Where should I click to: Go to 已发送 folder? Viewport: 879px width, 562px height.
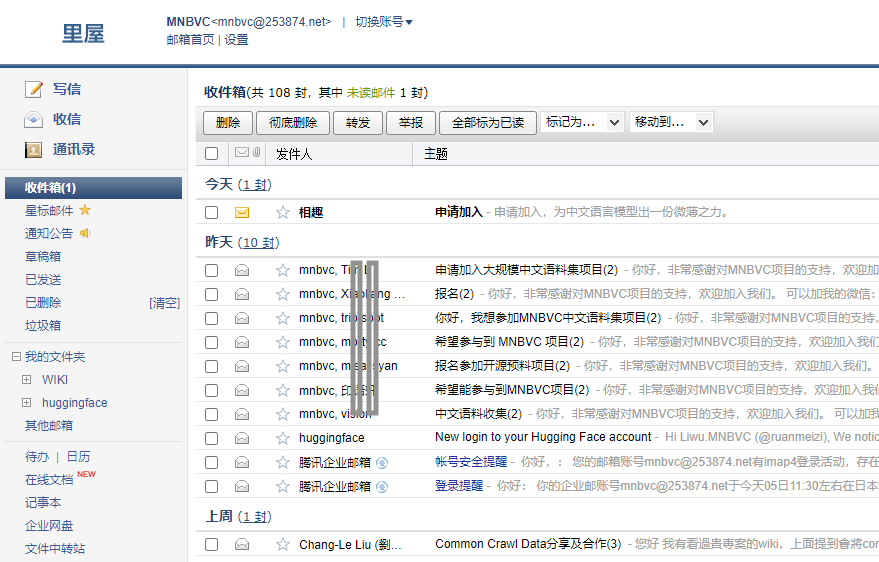pos(43,279)
